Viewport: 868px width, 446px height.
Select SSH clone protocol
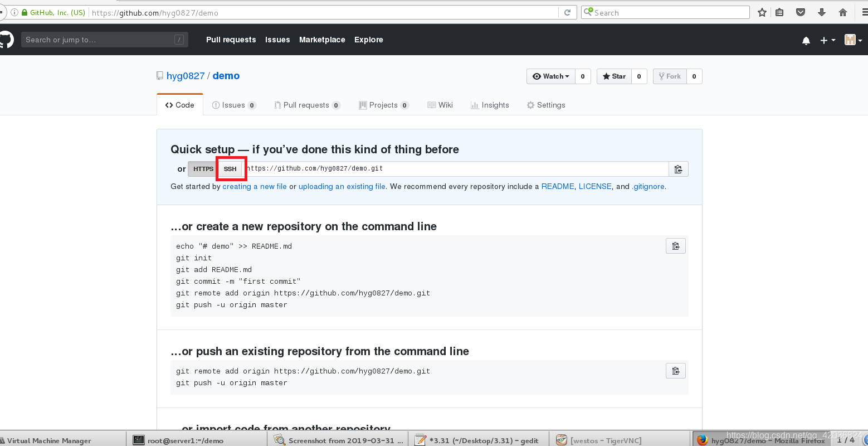tap(230, 169)
